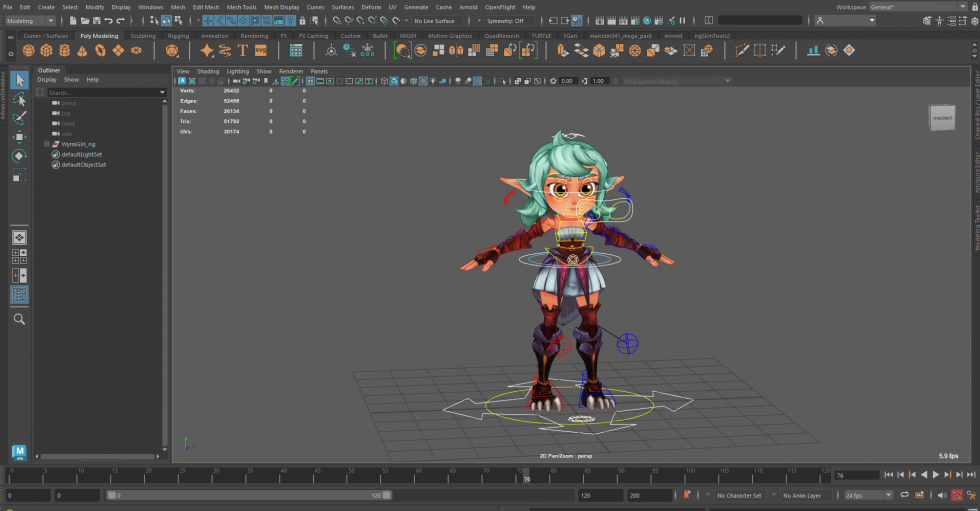
Task: Toggle playback loop mode icon
Action: coord(905,495)
